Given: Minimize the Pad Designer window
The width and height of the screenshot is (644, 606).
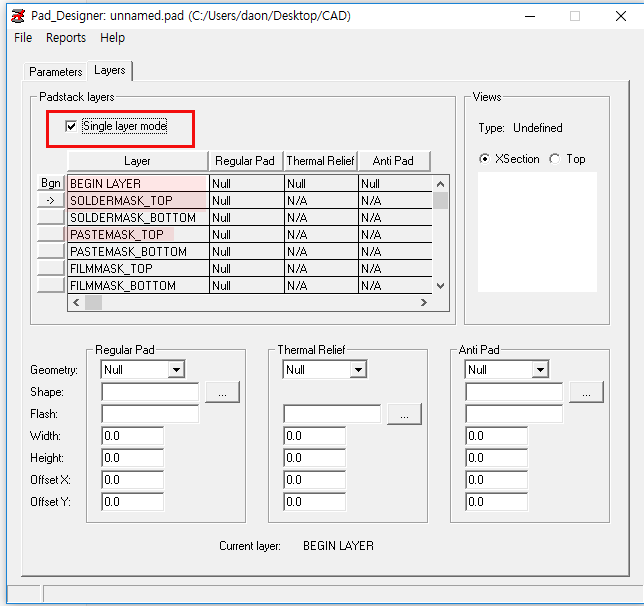Looking at the screenshot, I should click(x=530, y=16).
